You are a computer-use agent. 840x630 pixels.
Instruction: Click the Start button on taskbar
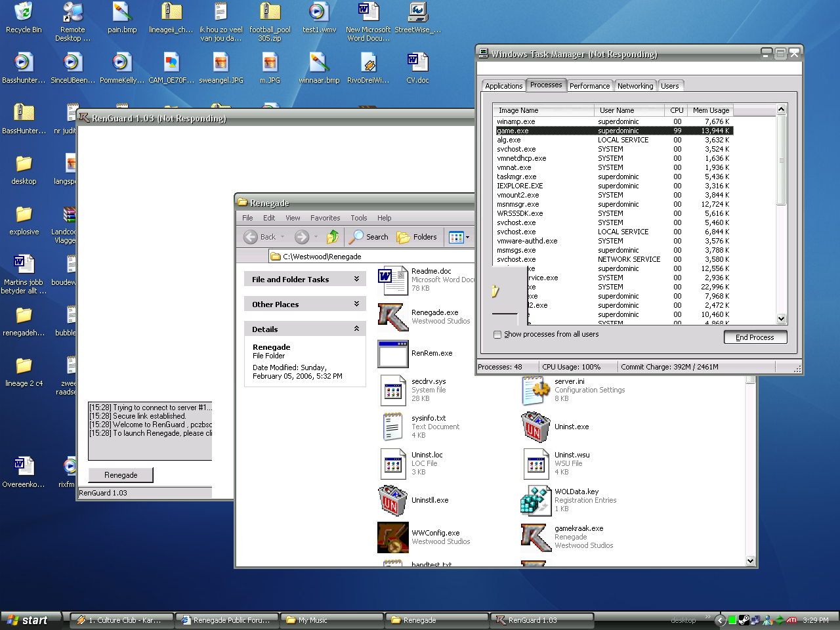pyautogui.click(x=29, y=620)
